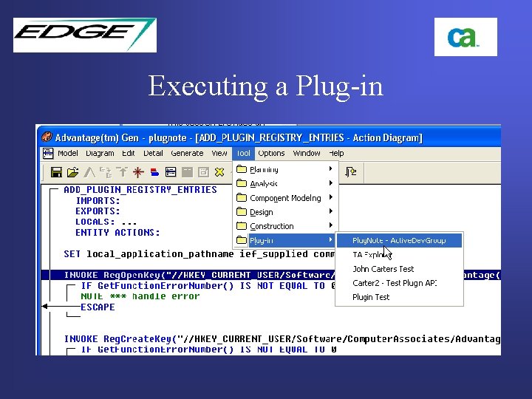Click the grayed boxed-diagram toolbar icon
Screen dimensions: 532x399
tap(203, 172)
